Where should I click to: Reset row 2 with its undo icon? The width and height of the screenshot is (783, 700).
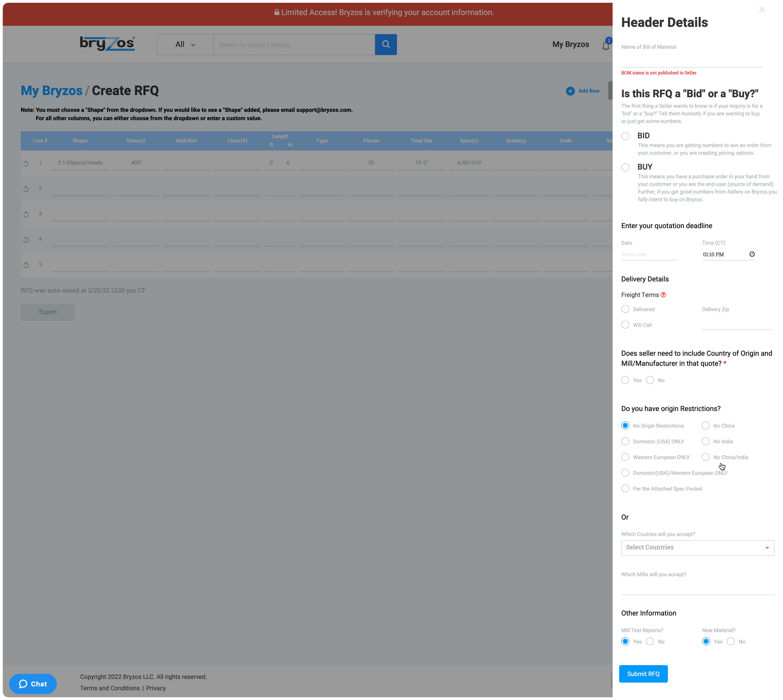pos(26,189)
